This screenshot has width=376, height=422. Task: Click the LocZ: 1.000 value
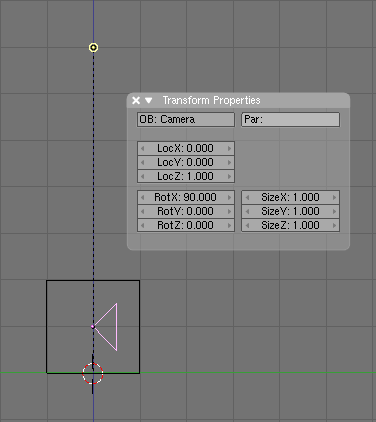tap(185, 176)
